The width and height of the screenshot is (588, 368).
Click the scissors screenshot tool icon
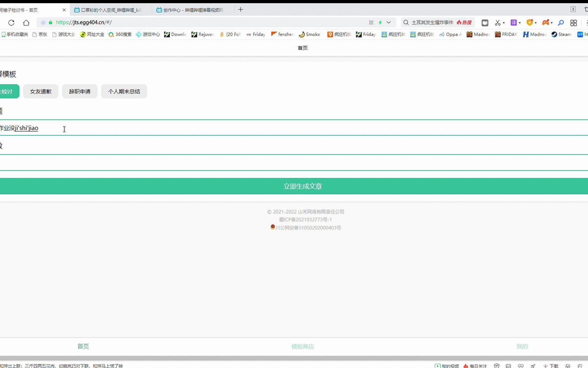point(498,23)
